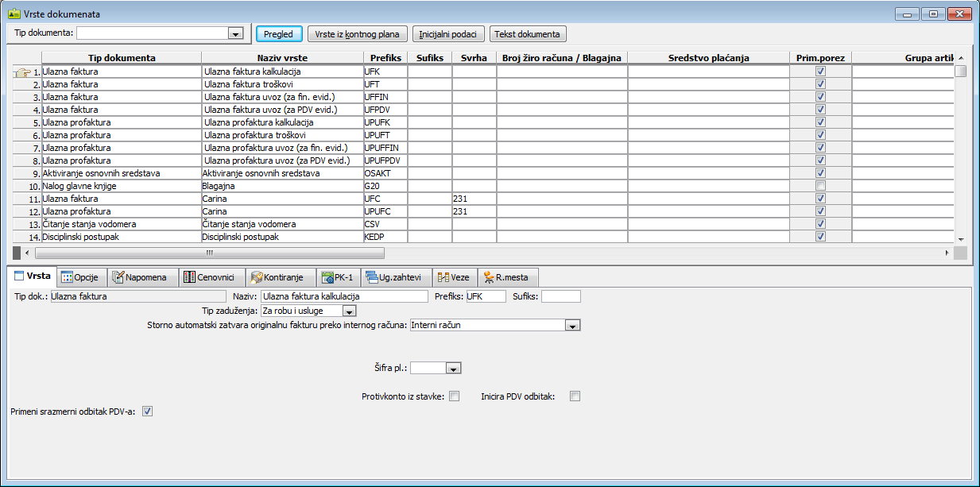The height and width of the screenshot is (487, 980).
Task: Toggle the Inicira PDV odbitak checkbox
Action: point(575,396)
